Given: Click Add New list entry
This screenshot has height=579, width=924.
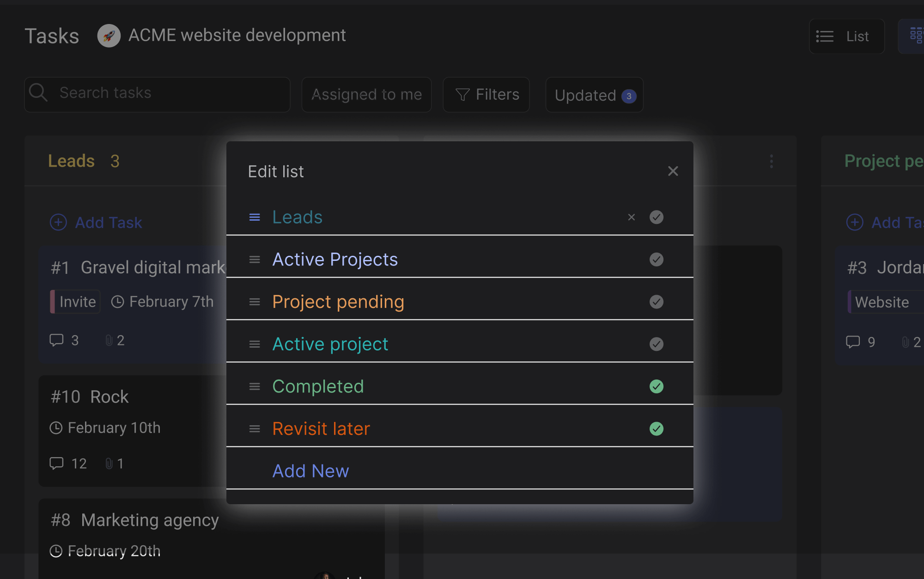Looking at the screenshot, I should click(x=310, y=471).
